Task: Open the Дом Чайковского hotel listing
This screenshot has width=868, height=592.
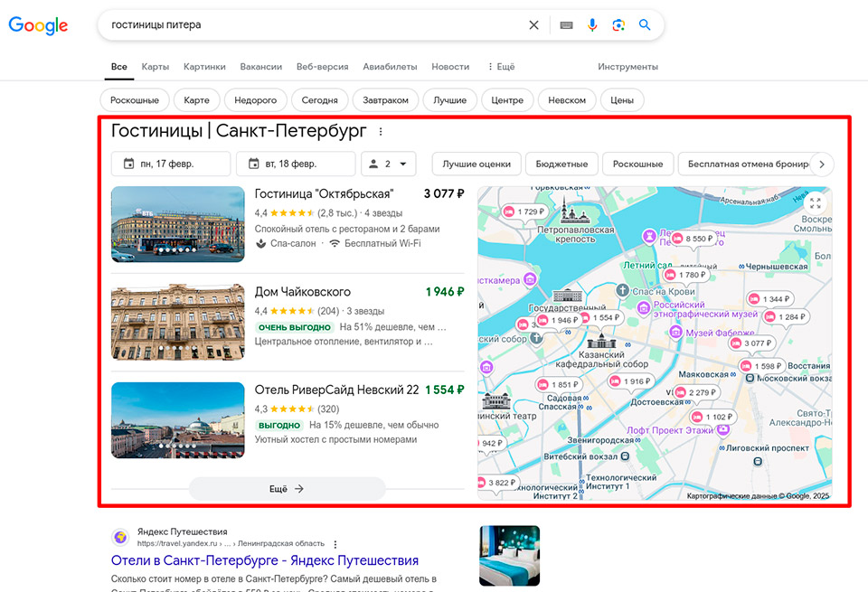Action: pyautogui.click(x=302, y=292)
